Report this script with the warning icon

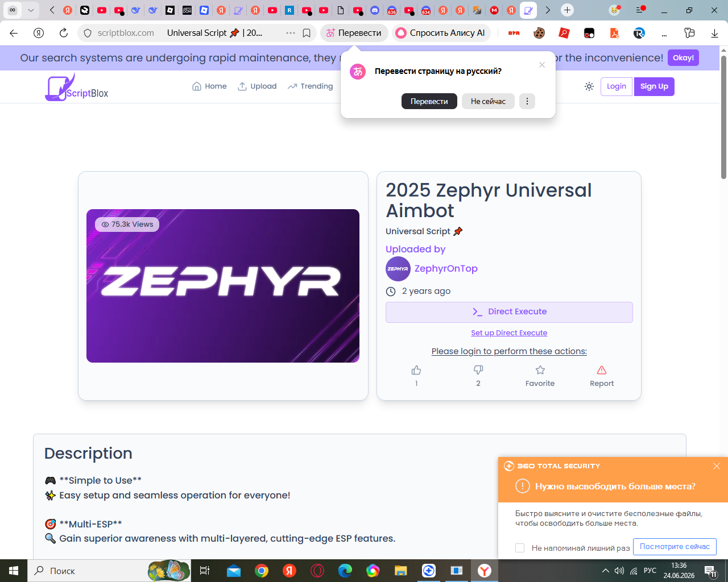tap(602, 376)
